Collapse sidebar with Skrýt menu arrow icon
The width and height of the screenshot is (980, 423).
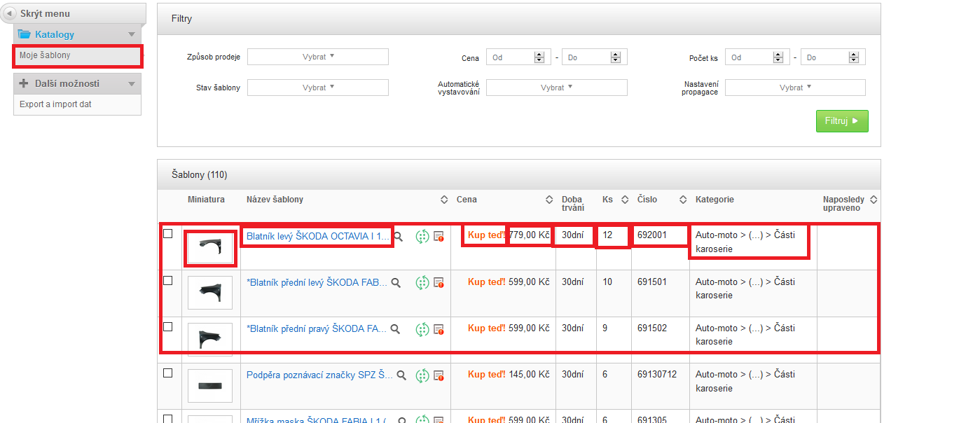click(x=11, y=14)
